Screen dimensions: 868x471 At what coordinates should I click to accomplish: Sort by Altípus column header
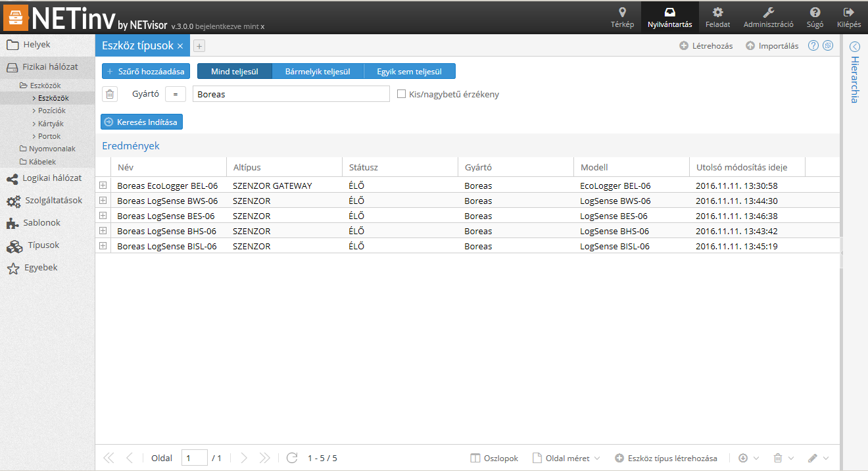point(284,167)
